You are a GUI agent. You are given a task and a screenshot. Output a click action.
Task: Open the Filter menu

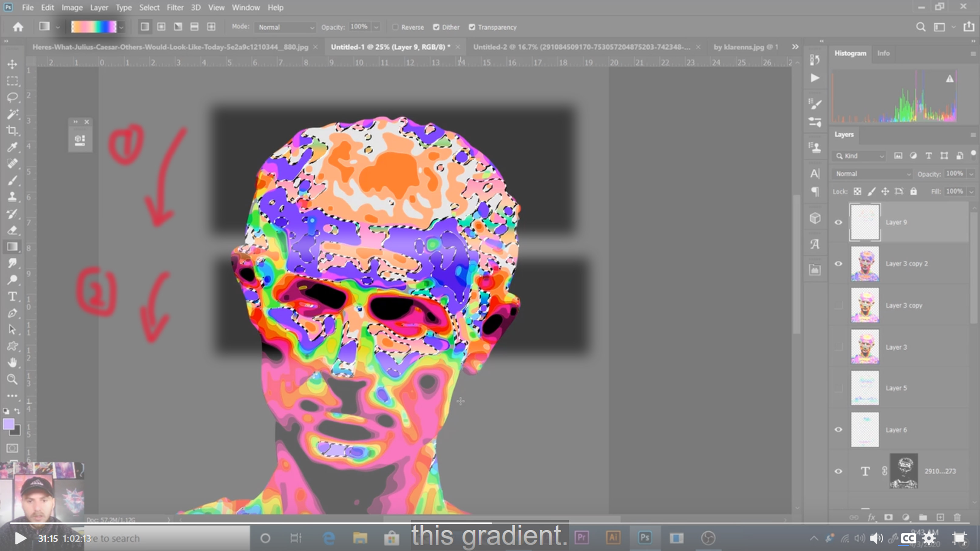tap(175, 7)
